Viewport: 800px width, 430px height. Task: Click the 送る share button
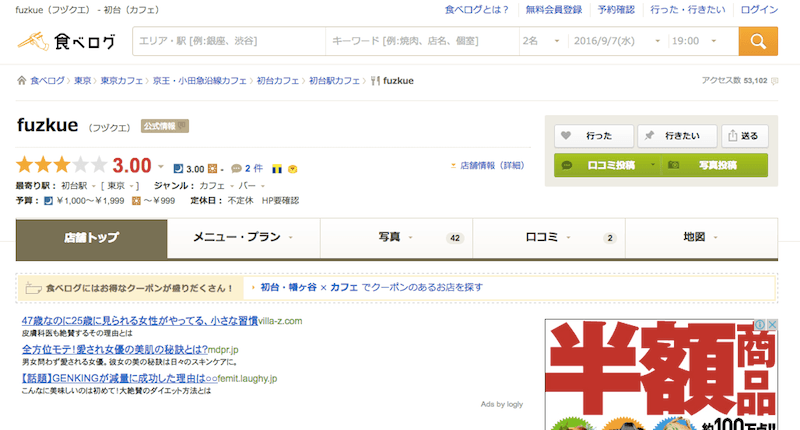[744, 136]
